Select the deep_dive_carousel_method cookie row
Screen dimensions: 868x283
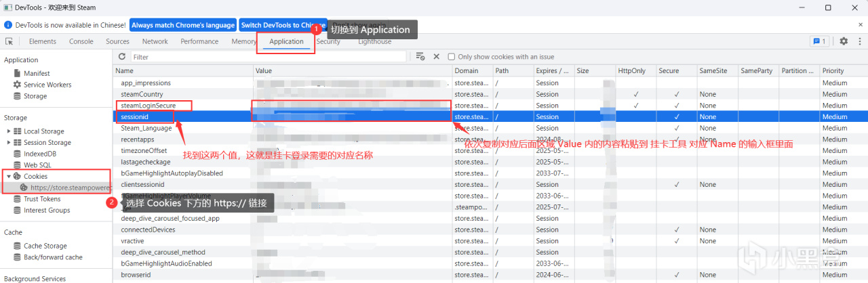(490, 252)
